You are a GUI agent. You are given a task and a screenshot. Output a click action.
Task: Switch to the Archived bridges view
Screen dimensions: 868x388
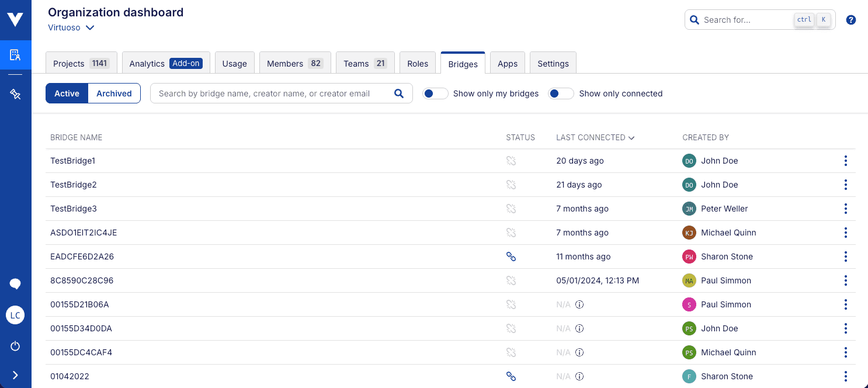click(x=114, y=93)
